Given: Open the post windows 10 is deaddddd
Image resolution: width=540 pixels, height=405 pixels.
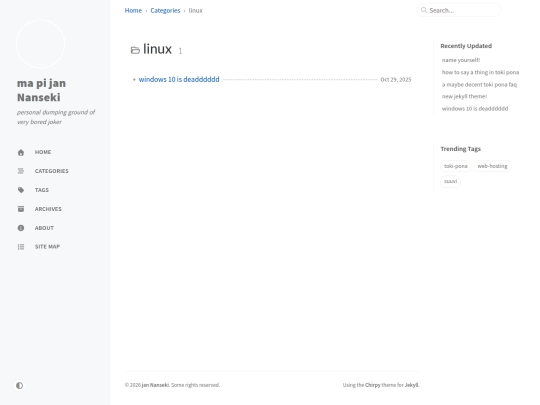Looking at the screenshot, I should [x=179, y=79].
